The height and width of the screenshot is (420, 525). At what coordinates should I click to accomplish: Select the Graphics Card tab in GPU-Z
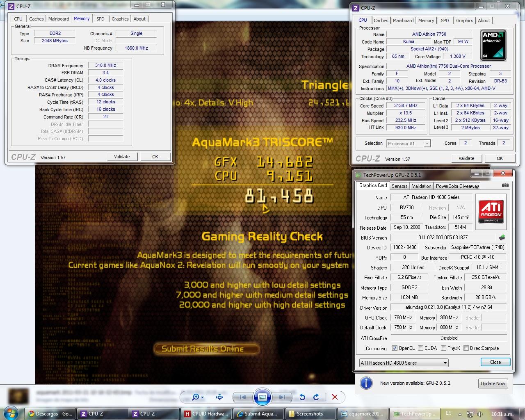tap(373, 185)
